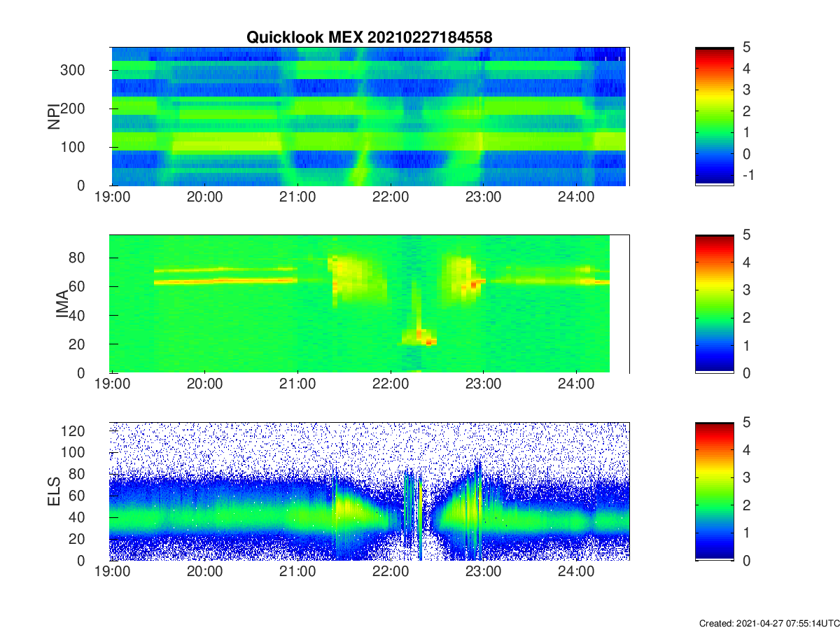Click the 23:00 tick under the IMA panel
The image size is (840, 630).
pyautogui.click(x=483, y=384)
